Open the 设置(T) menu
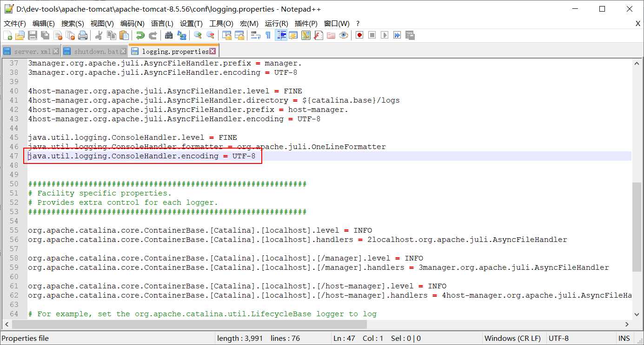This screenshot has height=345, width=644. point(191,24)
